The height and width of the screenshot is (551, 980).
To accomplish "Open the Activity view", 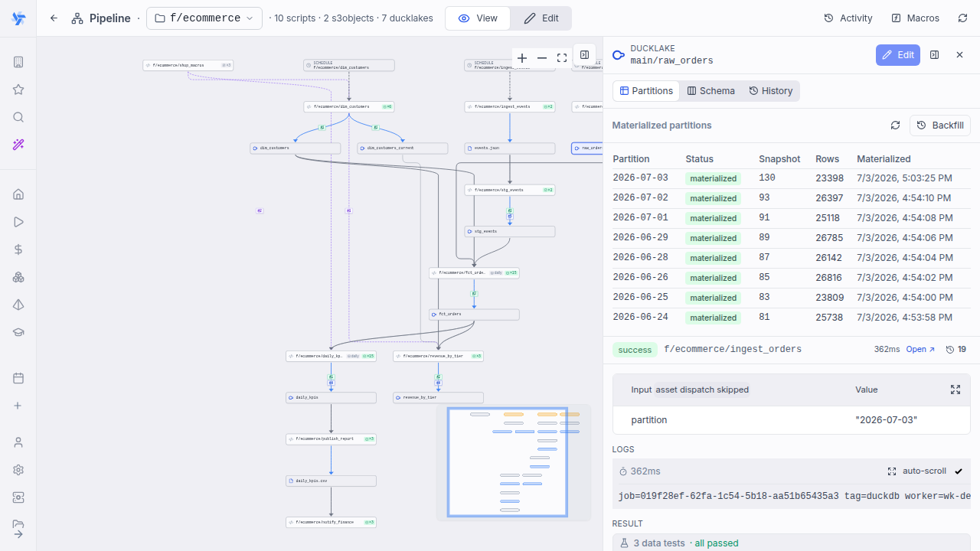I will pos(848,18).
